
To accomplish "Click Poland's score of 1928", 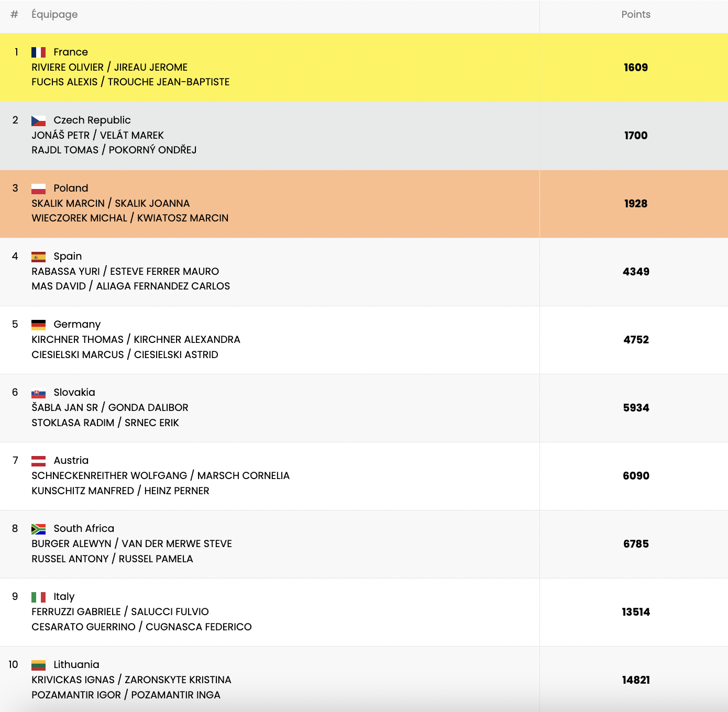I will (636, 204).
